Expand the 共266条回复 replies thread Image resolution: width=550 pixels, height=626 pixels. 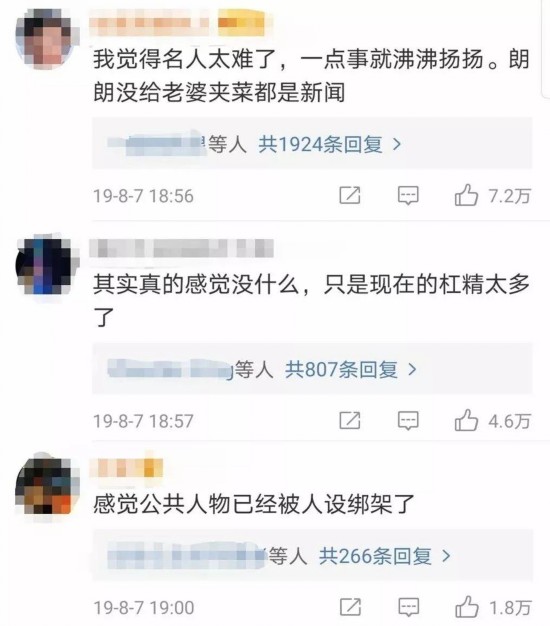click(x=385, y=556)
